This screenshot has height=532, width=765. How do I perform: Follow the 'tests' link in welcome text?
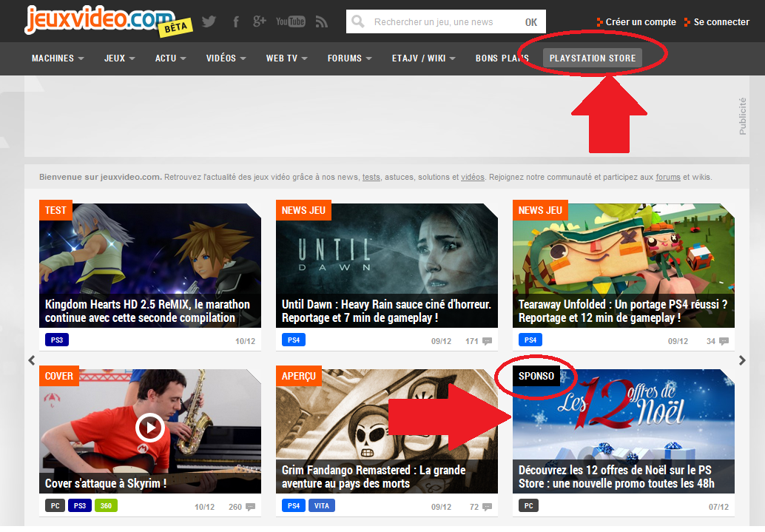(371, 177)
